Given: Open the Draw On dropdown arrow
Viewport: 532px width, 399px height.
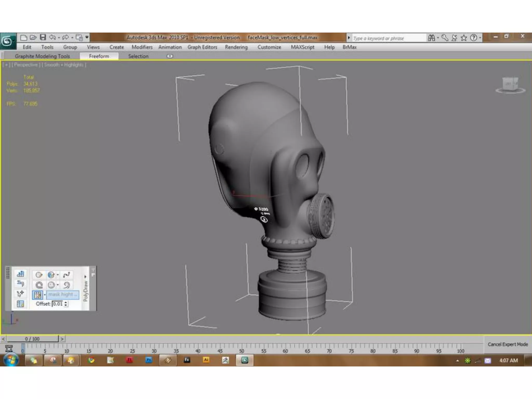Looking at the screenshot, I should coord(45,295).
